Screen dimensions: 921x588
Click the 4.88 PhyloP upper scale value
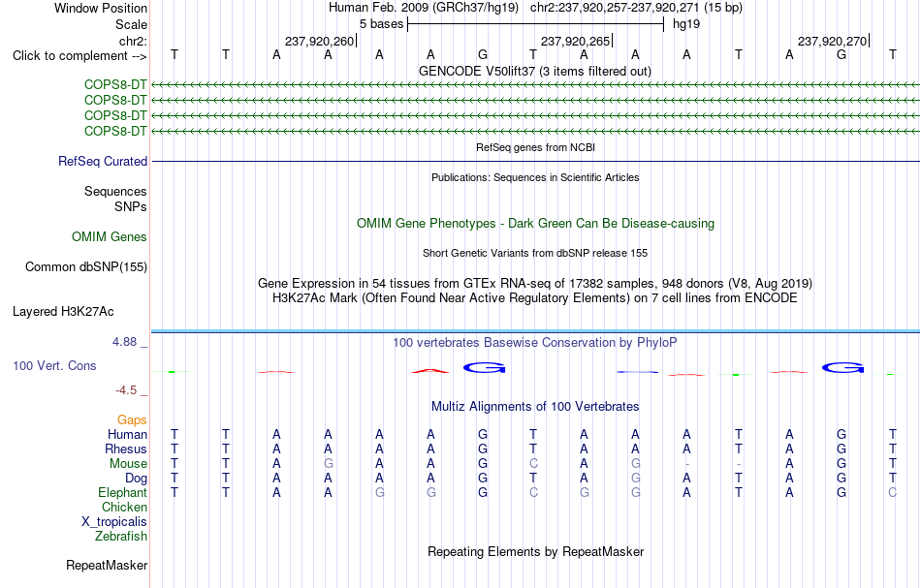[x=124, y=342]
